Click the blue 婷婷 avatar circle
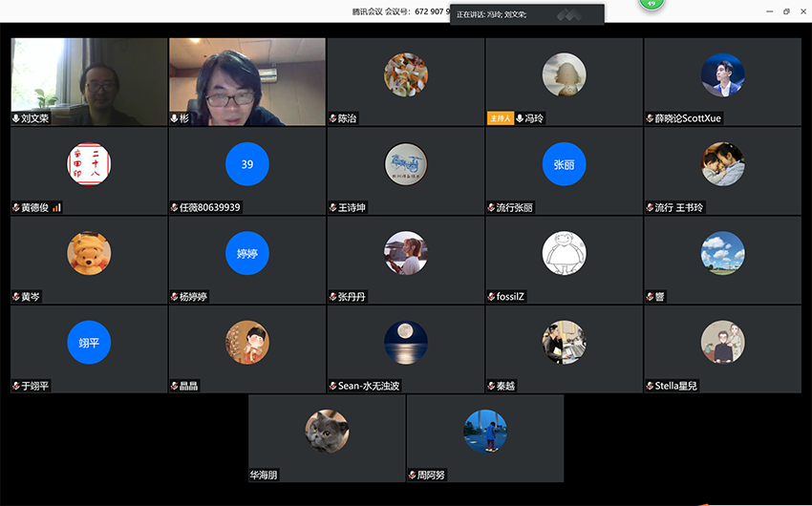 tap(247, 253)
